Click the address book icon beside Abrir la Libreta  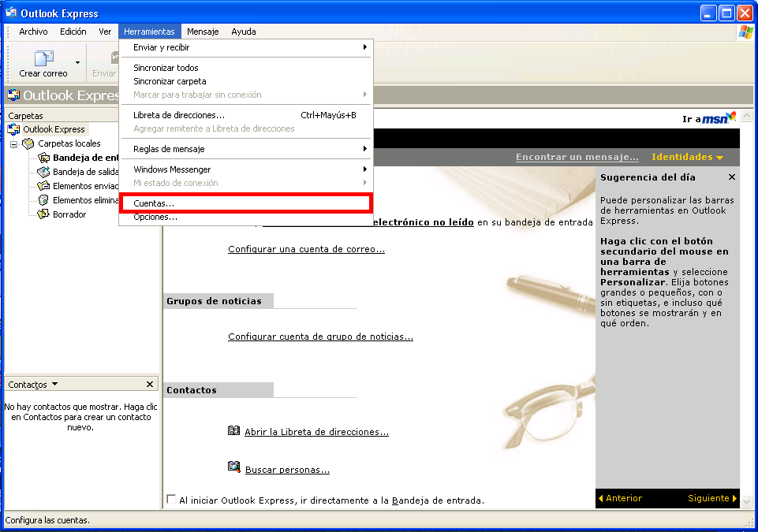click(234, 430)
